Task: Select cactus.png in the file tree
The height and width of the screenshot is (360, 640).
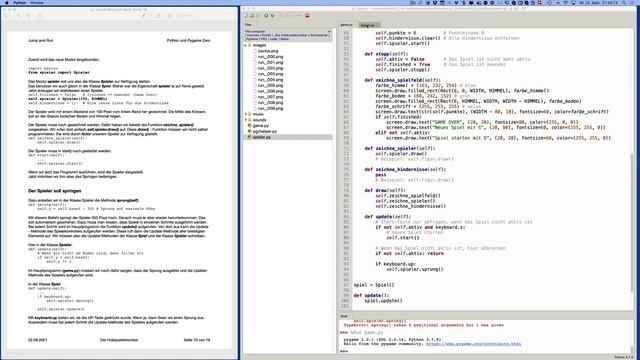Action: coord(268,51)
